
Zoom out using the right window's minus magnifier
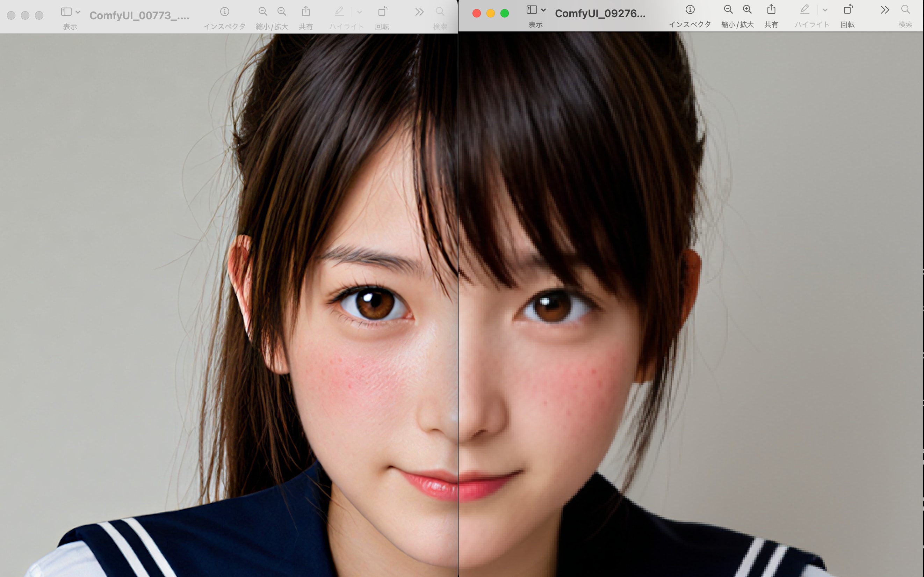pos(728,9)
